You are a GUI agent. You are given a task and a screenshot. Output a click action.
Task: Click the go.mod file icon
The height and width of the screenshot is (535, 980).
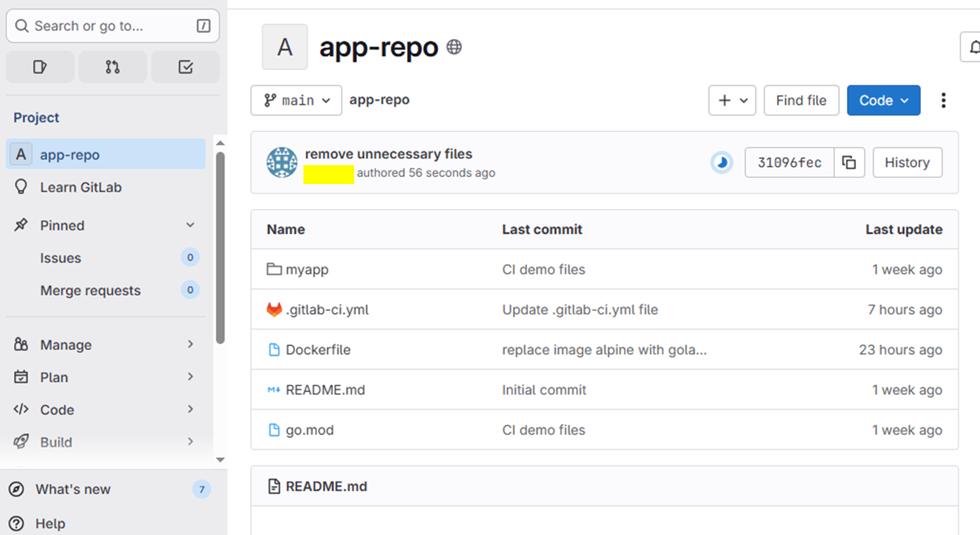click(274, 430)
